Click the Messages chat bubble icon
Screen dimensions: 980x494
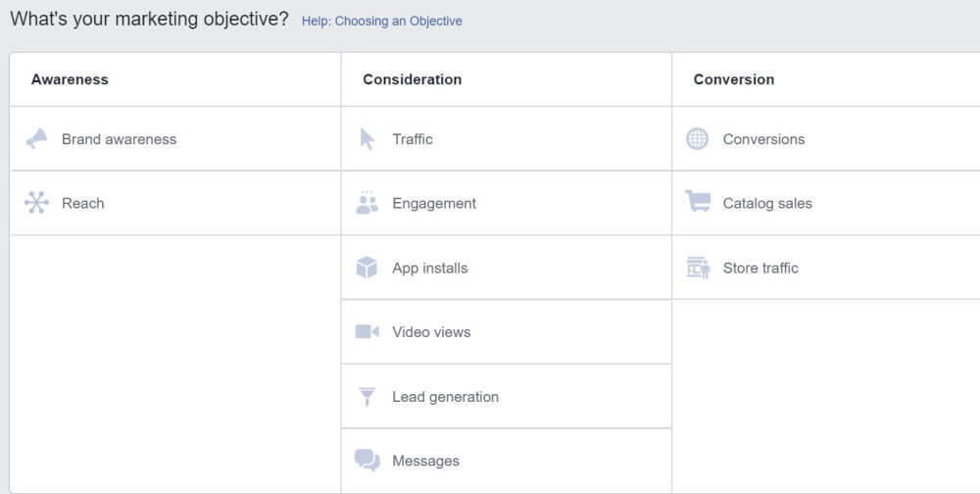point(367,461)
